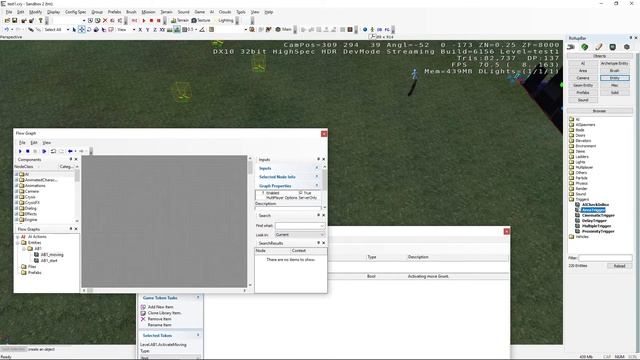Collapse the Selected Node Info section
The image size is (640, 360).
point(317,177)
